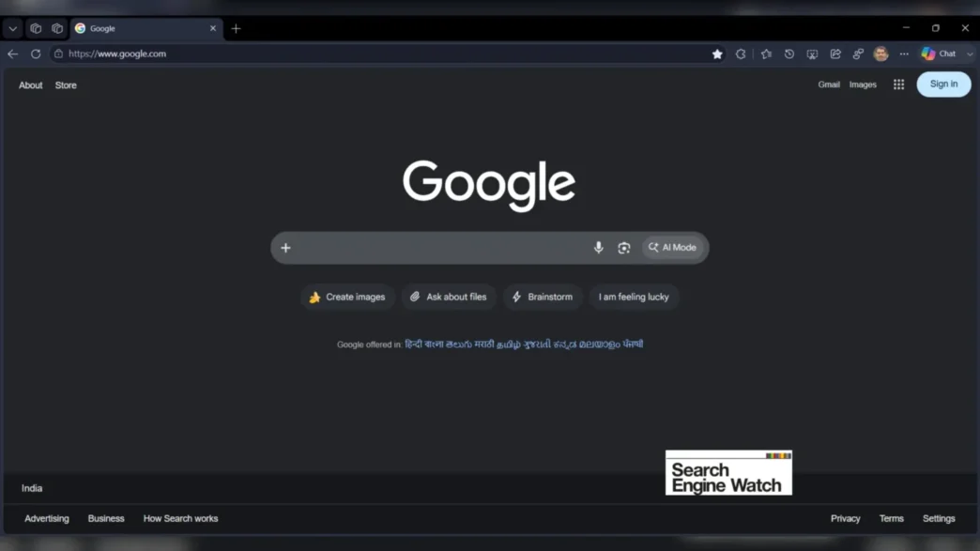
Task: Open the Google apps grid
Action: point(898,84)
